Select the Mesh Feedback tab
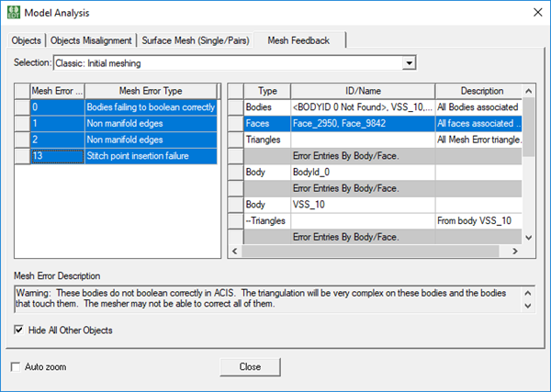Viewport: 551px width, 392px height. click(x=298, y=40)
